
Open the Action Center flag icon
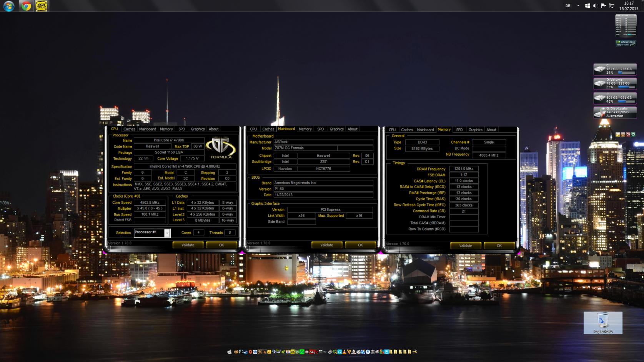click(604, 6)
